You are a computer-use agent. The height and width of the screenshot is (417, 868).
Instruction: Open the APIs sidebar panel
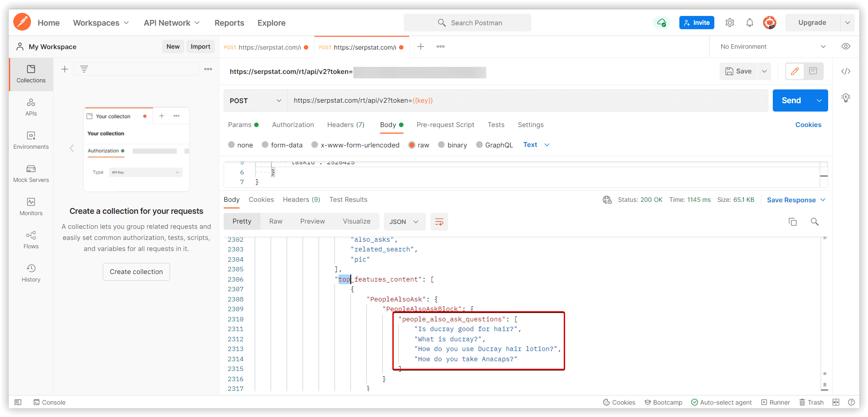[x=31, y=108]
